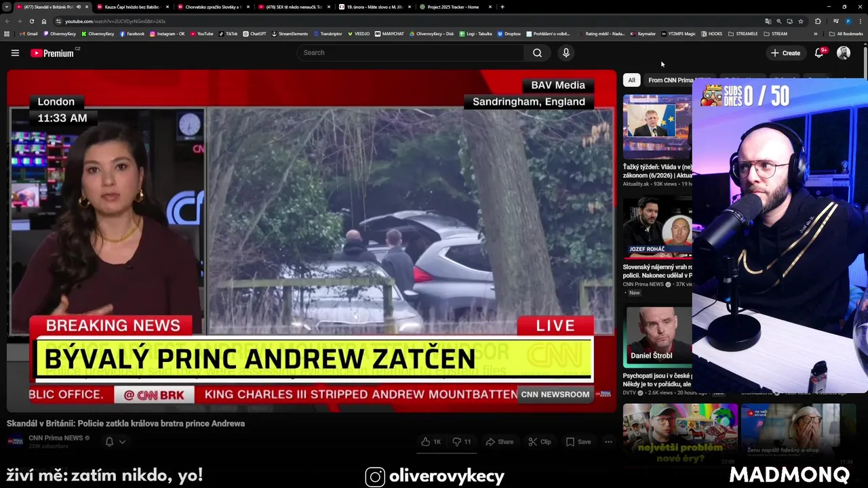Open the Chrome apps grid in bookmarks bar
Screen dimensions: 868x488
7,34
